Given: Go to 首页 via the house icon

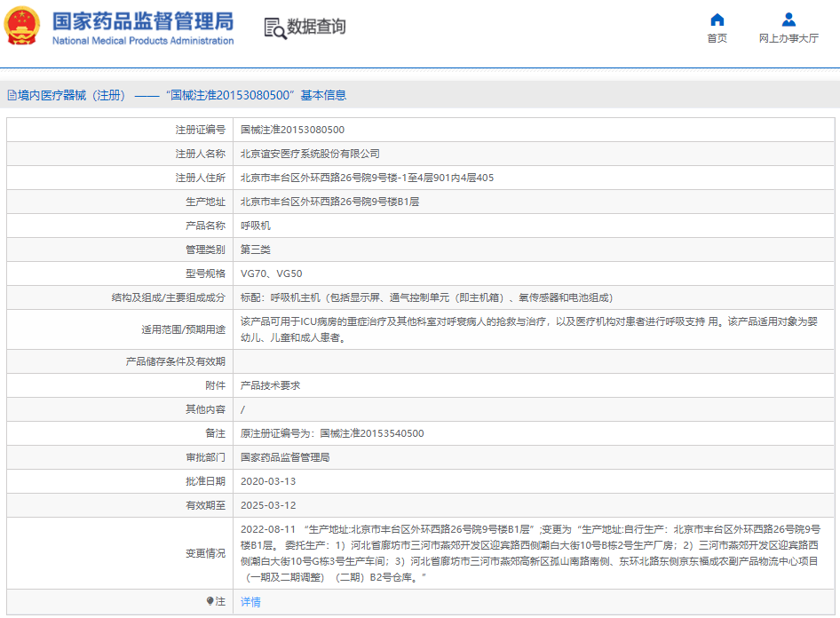Looking at the screenshot, I should (717, 20).
